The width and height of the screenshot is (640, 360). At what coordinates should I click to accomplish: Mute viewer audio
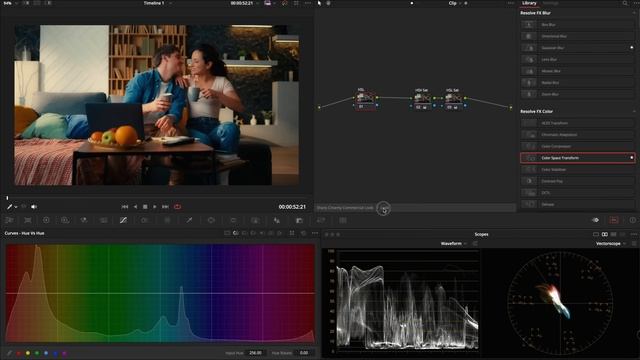(34, 207)
